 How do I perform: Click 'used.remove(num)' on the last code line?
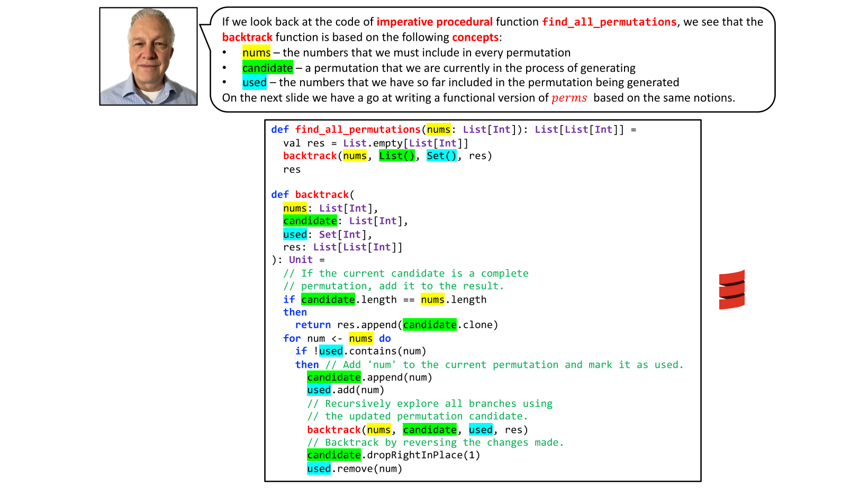pyautogui.click(x=354, y=468)
